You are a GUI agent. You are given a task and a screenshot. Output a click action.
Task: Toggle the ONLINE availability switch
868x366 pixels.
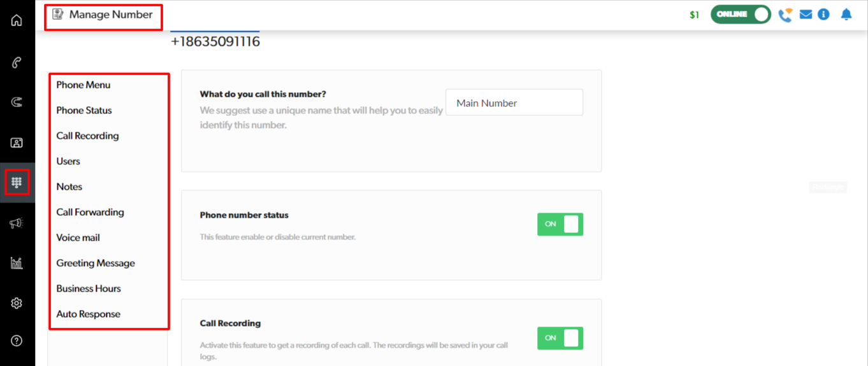(x=741, y=14)
